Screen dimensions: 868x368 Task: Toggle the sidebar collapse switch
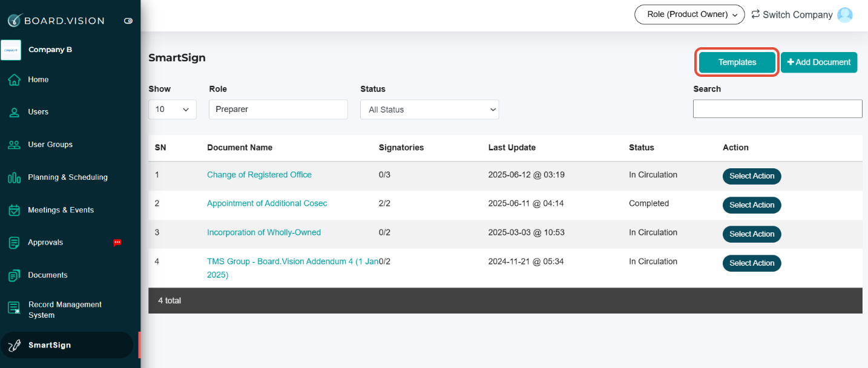(x=128, y=21)
